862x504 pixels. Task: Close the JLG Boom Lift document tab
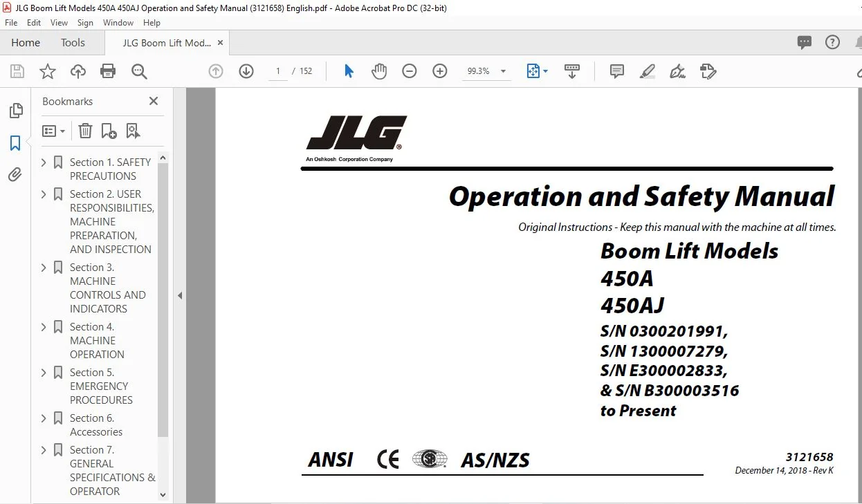pos(221,42)
